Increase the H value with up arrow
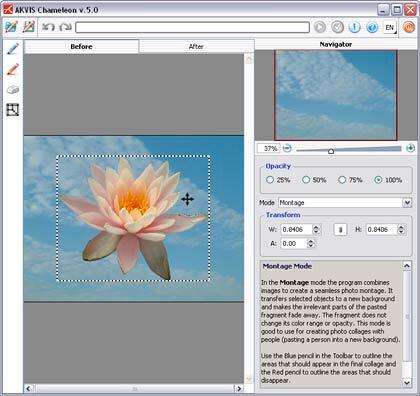The height and width of the screenshot is (396, 420). (x=401, y=227)
